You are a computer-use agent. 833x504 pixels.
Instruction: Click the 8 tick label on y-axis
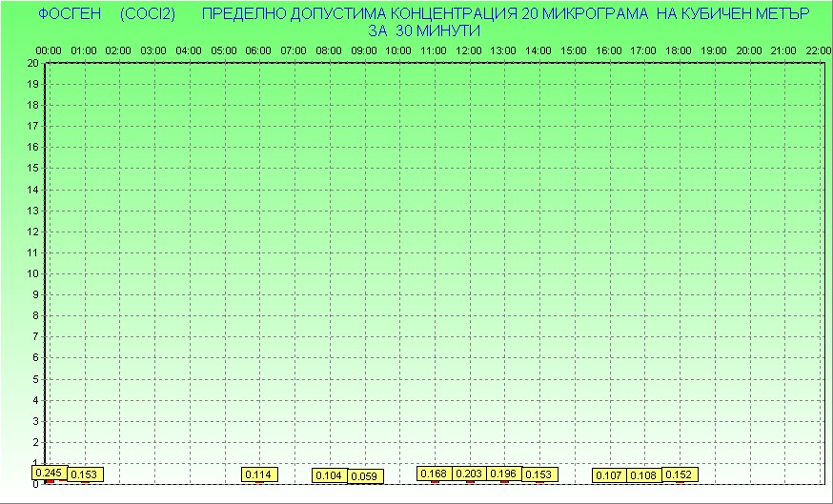(35, 316)
